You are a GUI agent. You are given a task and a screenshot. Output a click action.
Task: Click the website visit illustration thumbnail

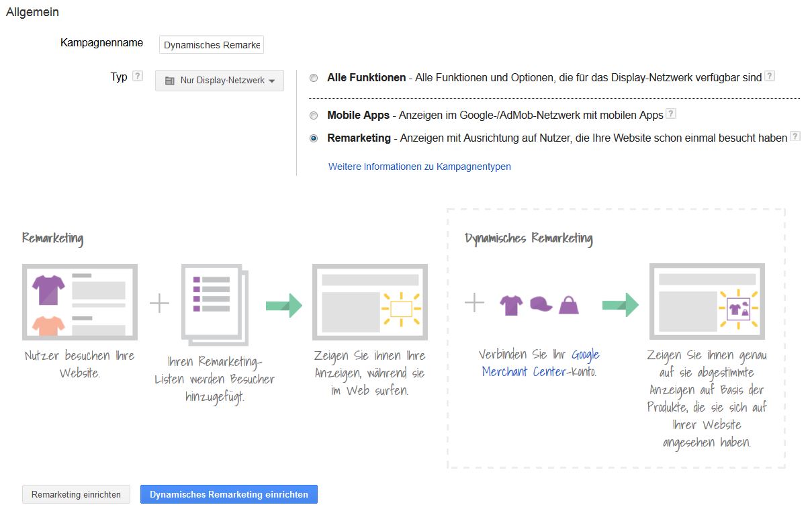point(80,301)
